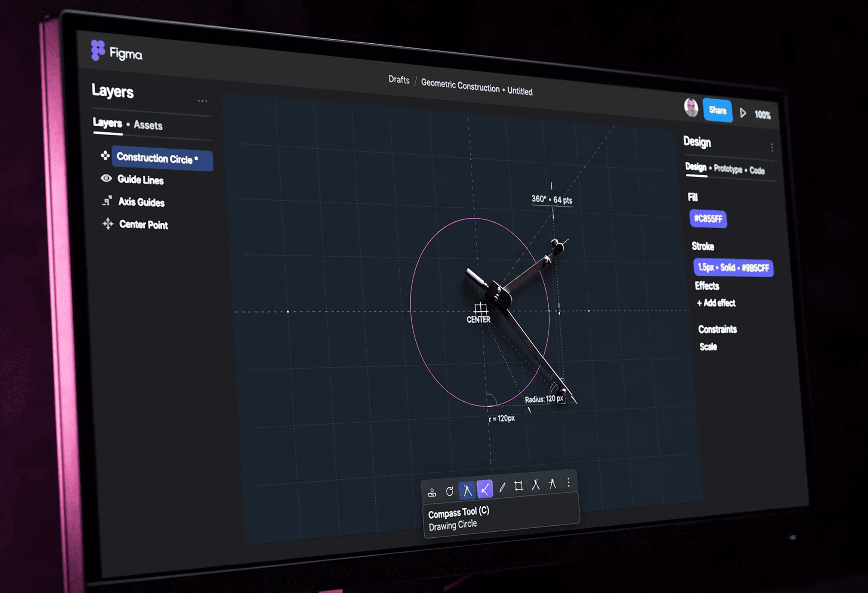The height and width of the screenshot is (593, 868).
Task: Click the CENTER crosshair marker on canvas
Action: (x=481, y=309)
